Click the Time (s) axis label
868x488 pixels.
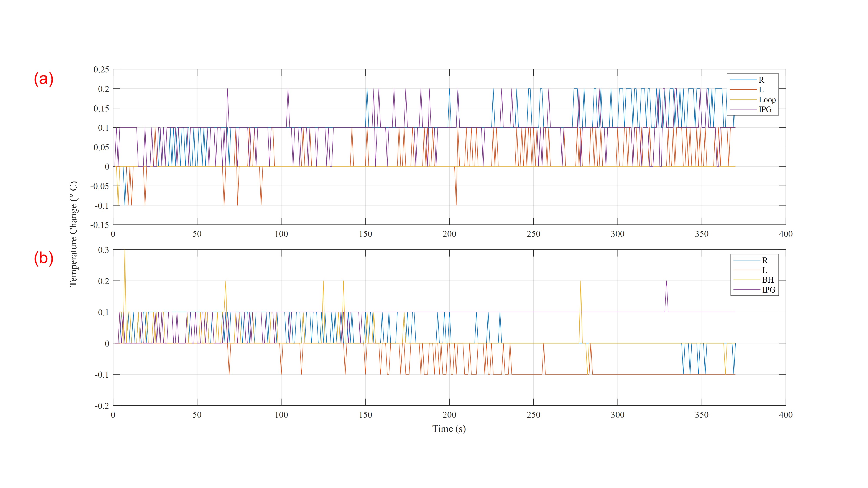449,429
